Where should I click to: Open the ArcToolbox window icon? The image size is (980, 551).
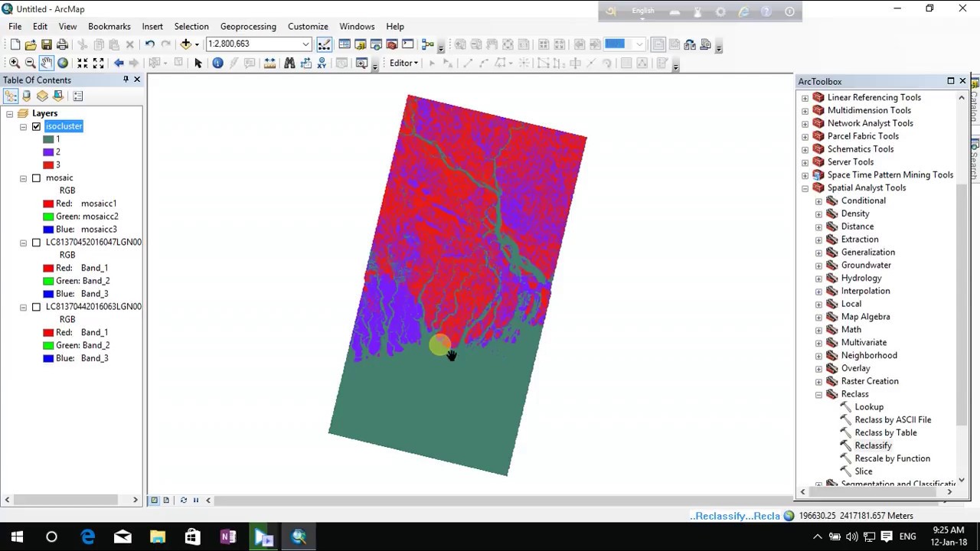[391, 44]
